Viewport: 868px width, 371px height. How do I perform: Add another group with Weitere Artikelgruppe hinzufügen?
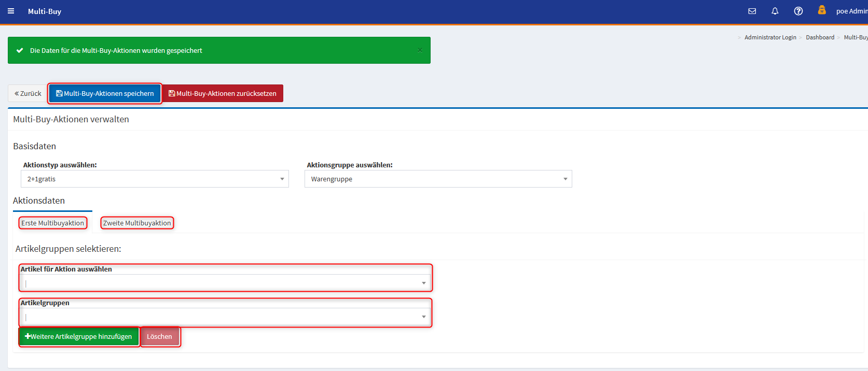(79, 336)
